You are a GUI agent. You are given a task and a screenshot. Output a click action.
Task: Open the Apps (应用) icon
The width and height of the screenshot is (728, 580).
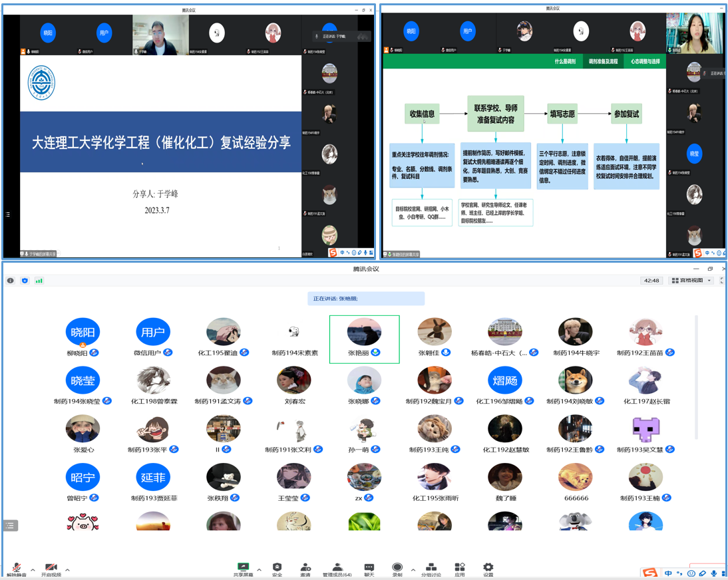click(459, 569)
